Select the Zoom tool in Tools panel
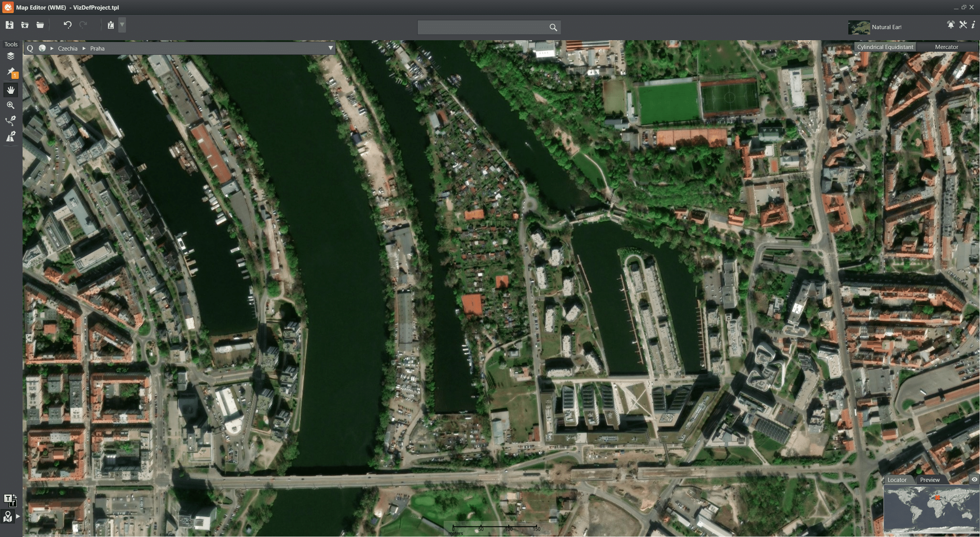 pos(11,105)
